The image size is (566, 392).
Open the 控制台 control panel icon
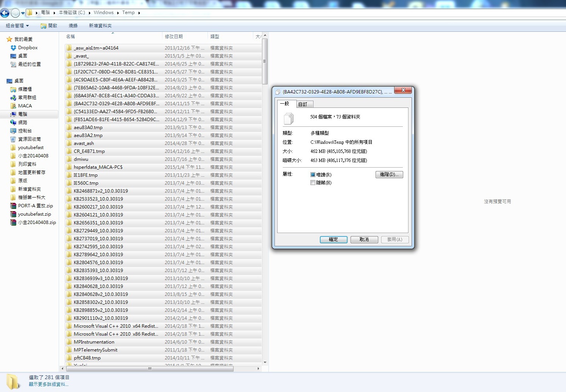tap(13, 131)
